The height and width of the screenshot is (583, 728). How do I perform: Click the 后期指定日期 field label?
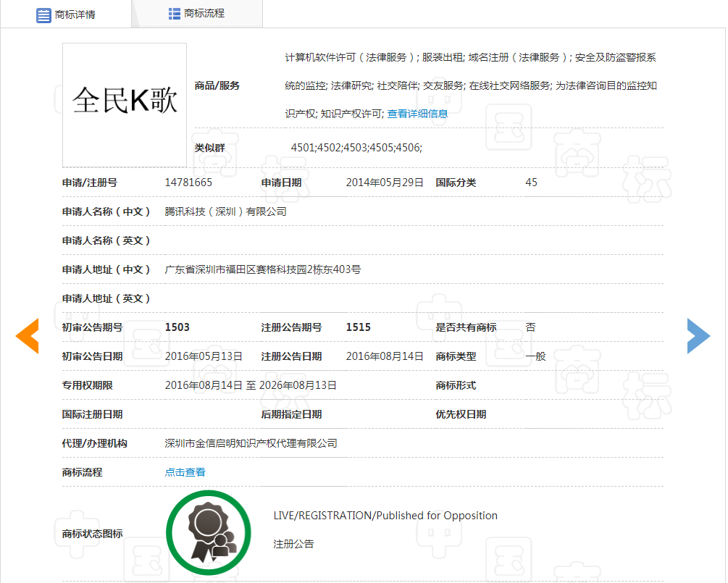[291, 414]
